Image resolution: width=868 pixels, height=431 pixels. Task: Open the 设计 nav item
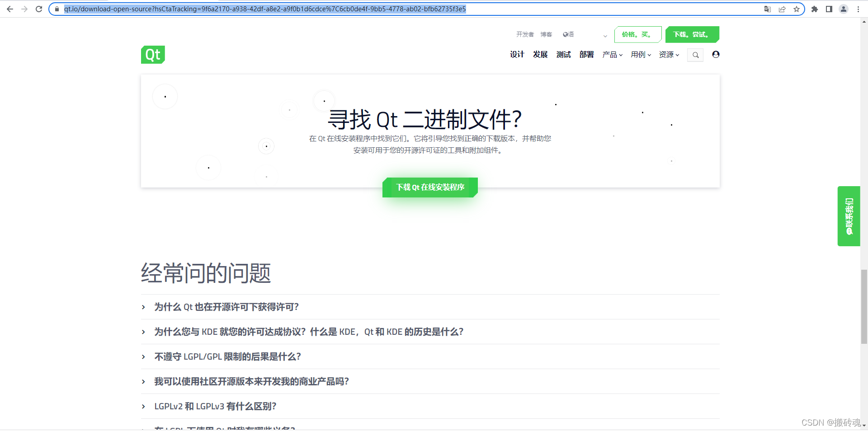point(517,55)
